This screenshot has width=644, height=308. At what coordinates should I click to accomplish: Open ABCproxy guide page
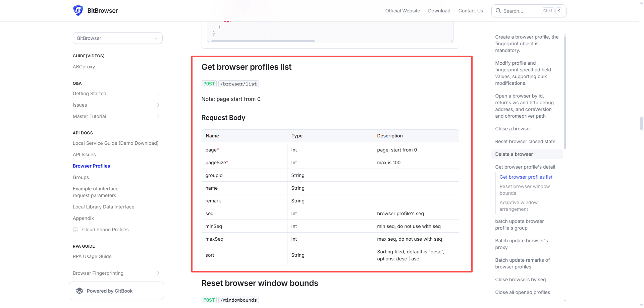[x=84, y=67]
